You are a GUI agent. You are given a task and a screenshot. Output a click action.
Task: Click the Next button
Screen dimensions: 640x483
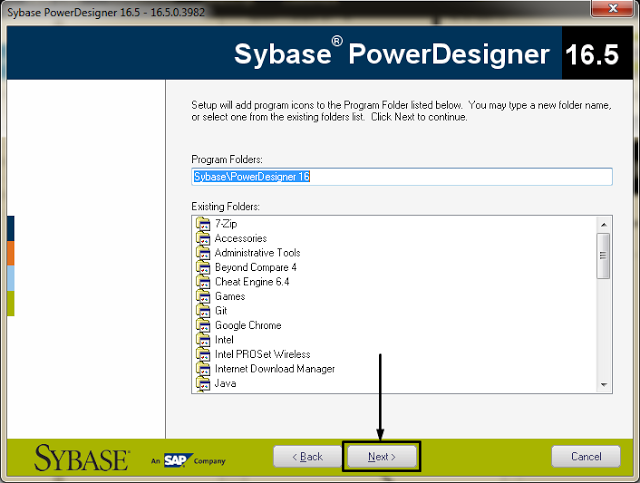tap(382, 456)
